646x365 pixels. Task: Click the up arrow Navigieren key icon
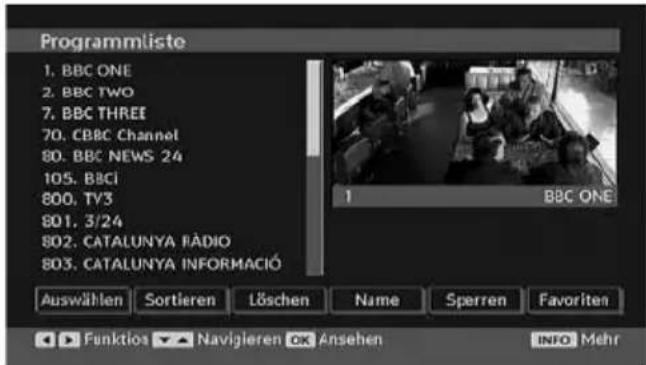pyautogui.click(x=183, y=340)
